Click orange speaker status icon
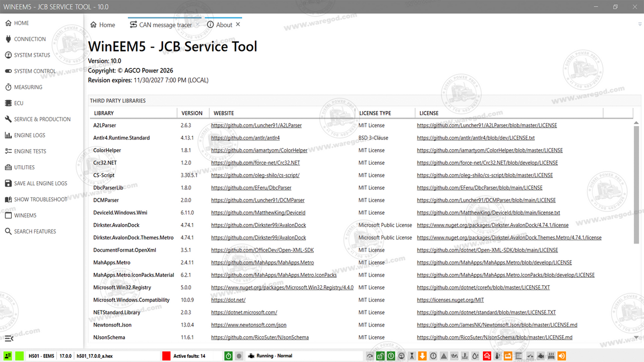 coord(561,356)
